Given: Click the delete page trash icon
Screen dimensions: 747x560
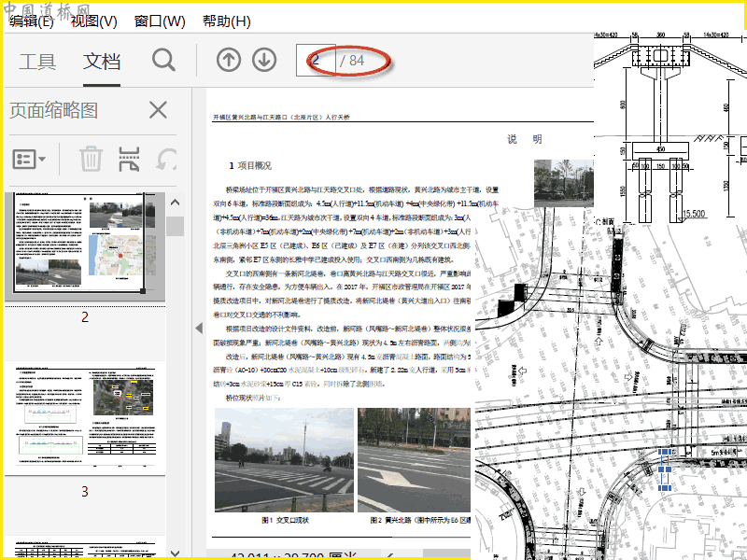Looking at the screenshot, I should (x=91, y=159).
